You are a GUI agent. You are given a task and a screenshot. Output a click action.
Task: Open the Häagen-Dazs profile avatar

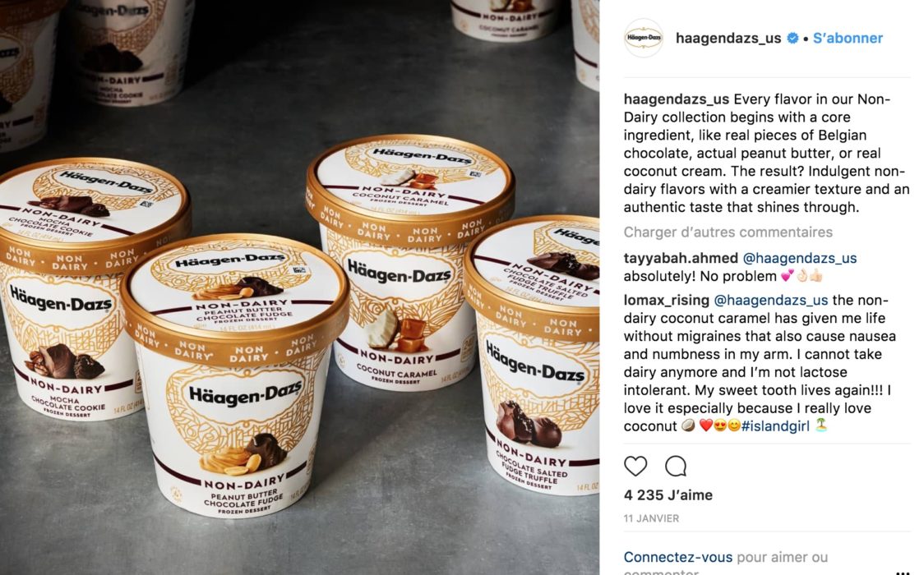tap(644, 38)
